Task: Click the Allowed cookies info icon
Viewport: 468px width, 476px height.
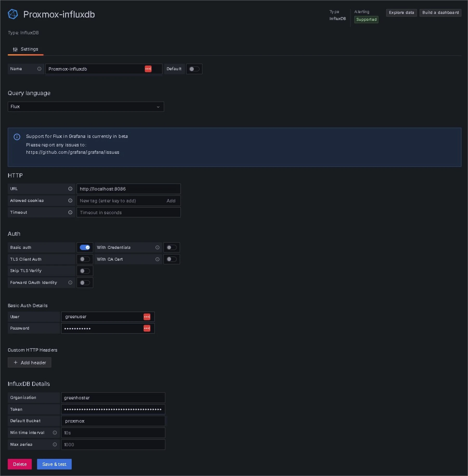Action: pos(70,200)
